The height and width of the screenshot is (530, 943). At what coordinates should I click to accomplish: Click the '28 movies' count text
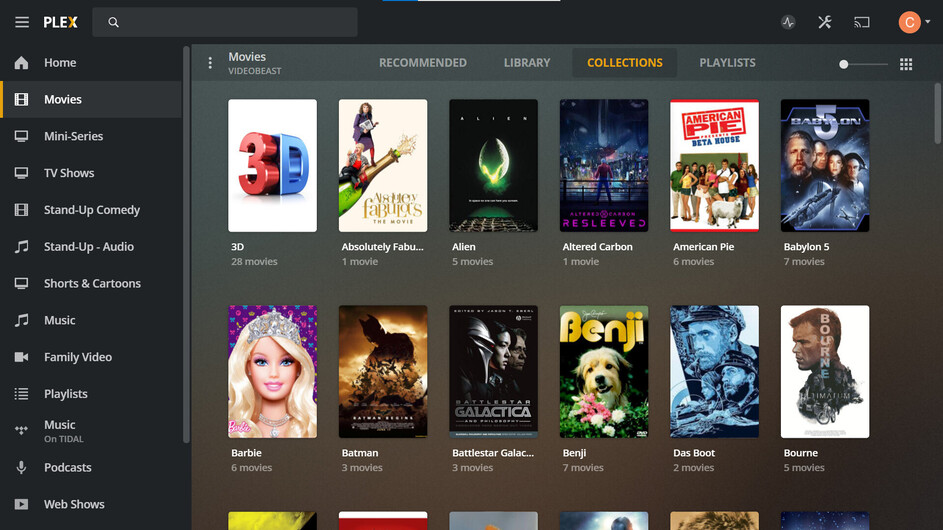click(x=254, y=261)
